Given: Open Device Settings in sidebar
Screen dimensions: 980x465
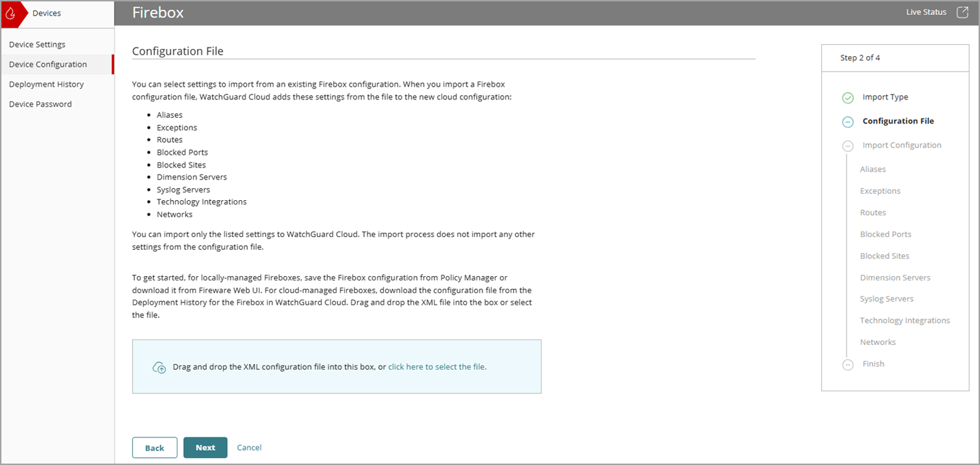Looking at the screenshot, I should [x=57, y=44].
